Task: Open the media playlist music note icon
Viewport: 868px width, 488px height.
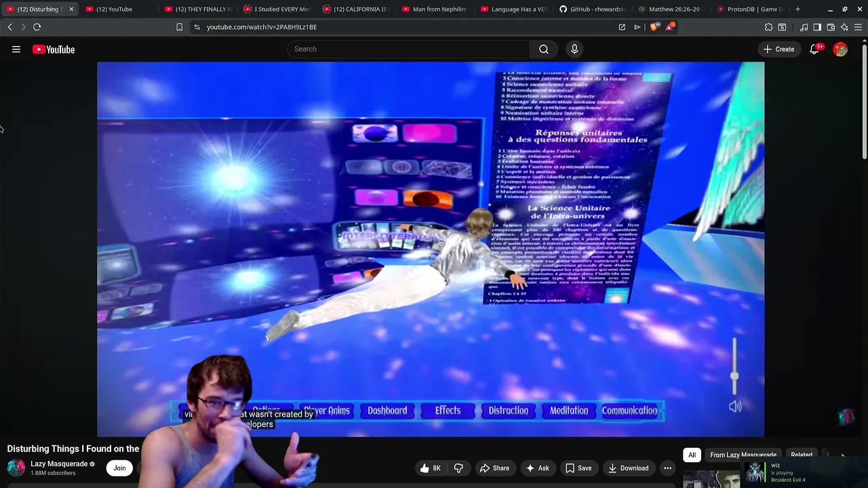Action: pos(804,27)
